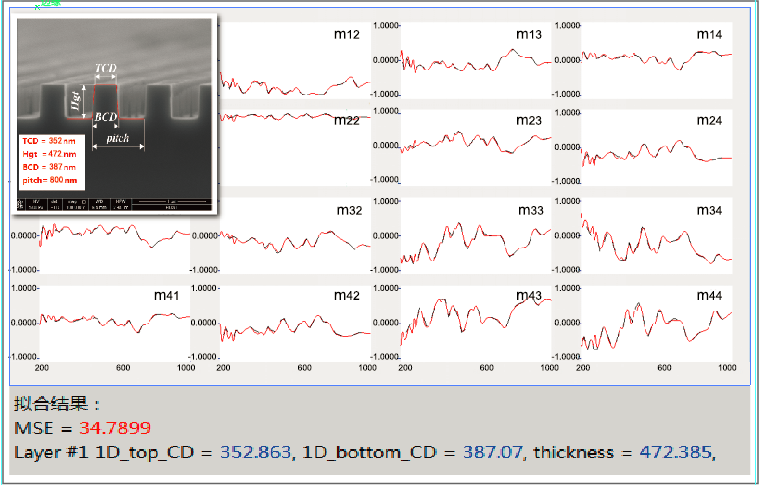
Task: Open the m34 curve plot
Action: (x=656, y=236)
